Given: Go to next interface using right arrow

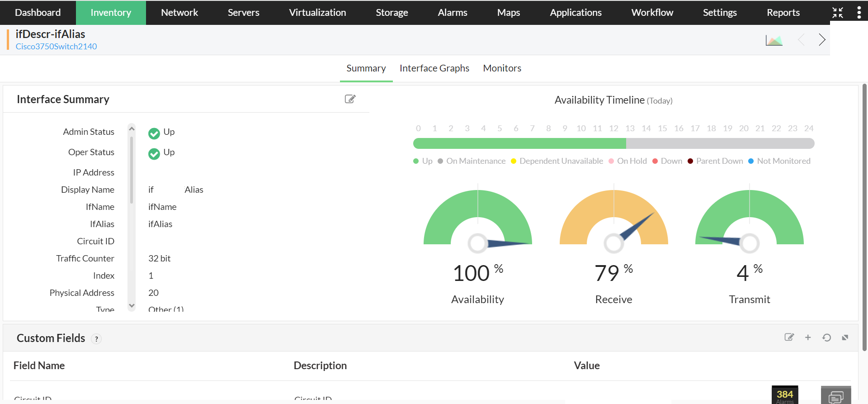Looking at the screenshot, I should tap(822, 40).
